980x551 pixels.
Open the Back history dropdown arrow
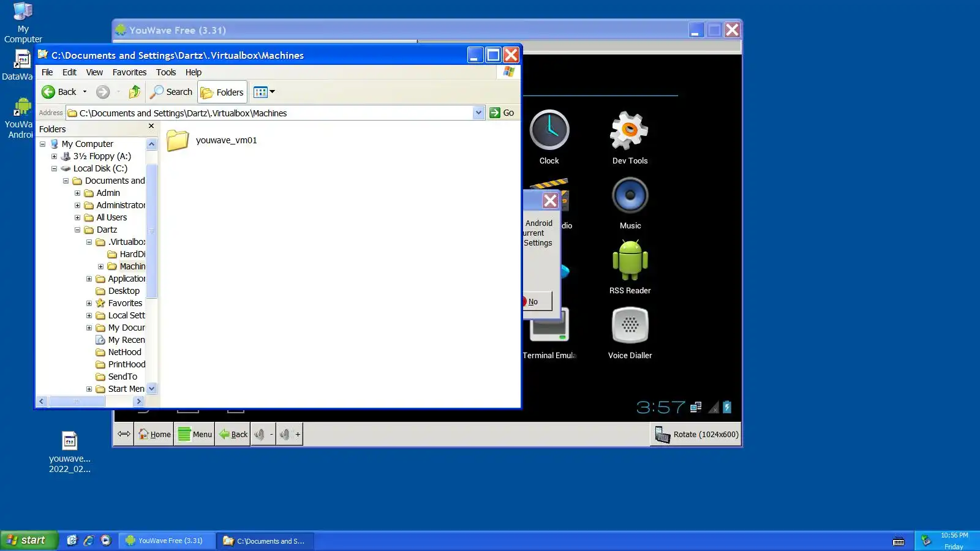pos(85,92)
